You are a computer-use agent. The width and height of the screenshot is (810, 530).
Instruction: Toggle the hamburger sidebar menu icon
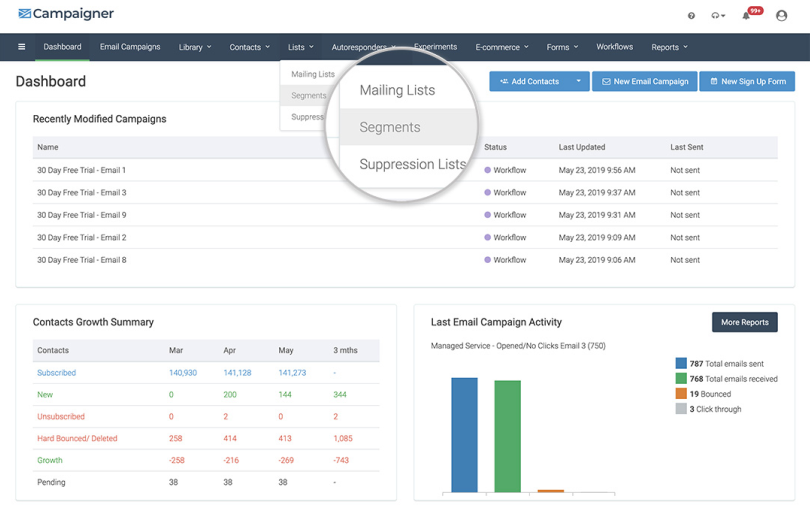tap(22, 47)
